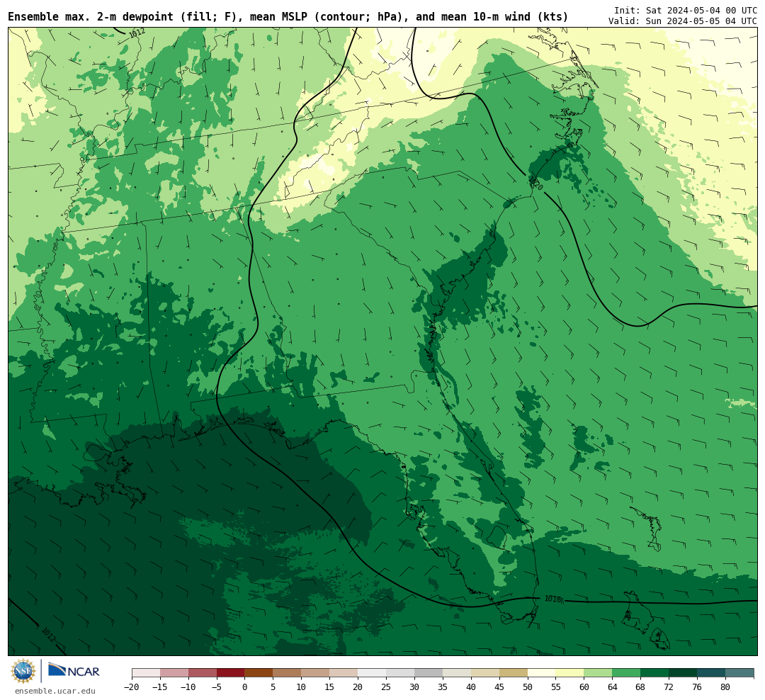Pick the light green swatch between 60 and 64

point(599,673)
